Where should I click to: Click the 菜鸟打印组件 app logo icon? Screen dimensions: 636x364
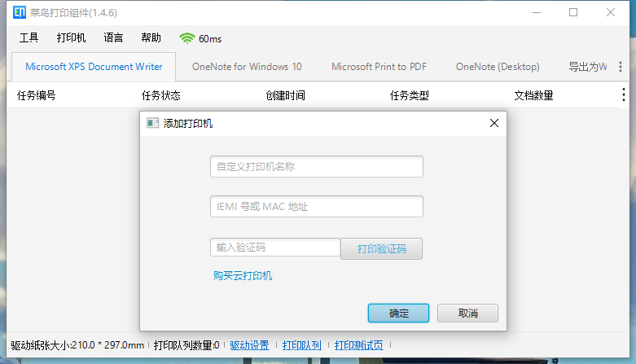click(20, 13)
